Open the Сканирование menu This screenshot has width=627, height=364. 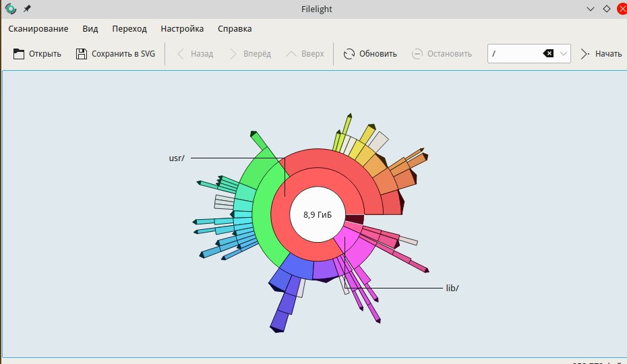[x=38, y=29]
